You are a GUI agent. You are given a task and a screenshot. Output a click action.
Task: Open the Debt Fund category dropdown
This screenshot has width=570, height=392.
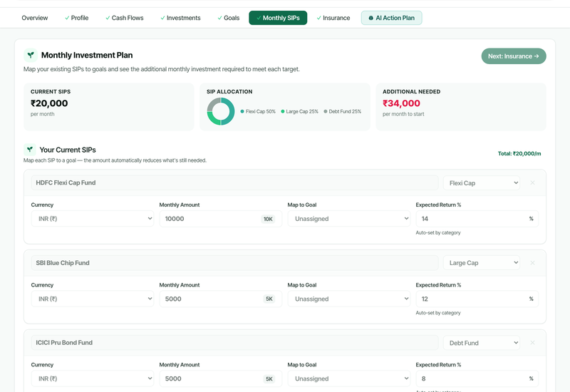point(482,343)
